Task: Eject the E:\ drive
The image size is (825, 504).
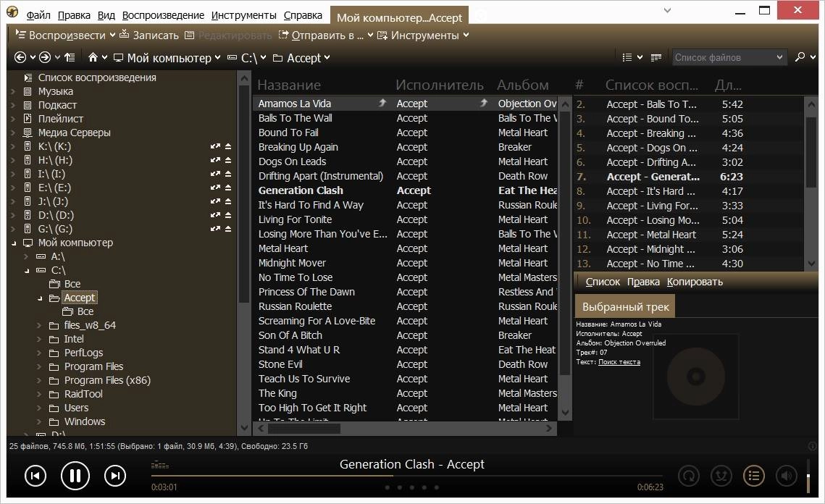Action: pos(228,188)
